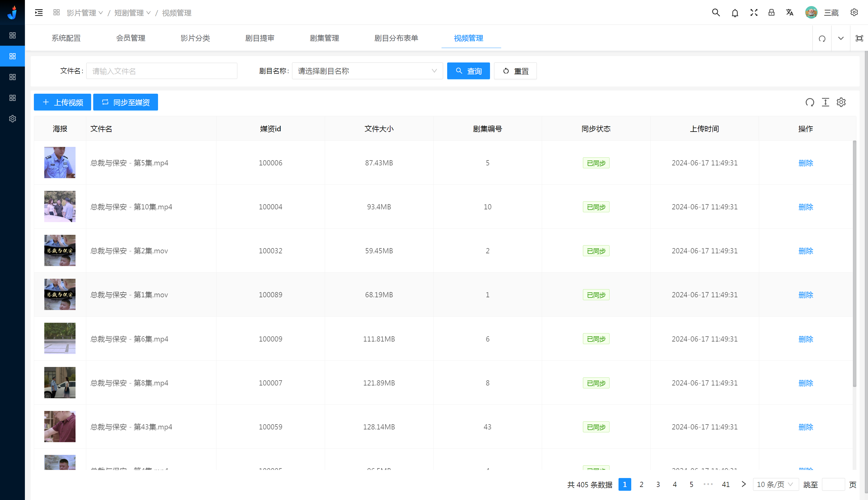Go to page 3 in pagination
868x500 pixels.
(x=658, y=484)
